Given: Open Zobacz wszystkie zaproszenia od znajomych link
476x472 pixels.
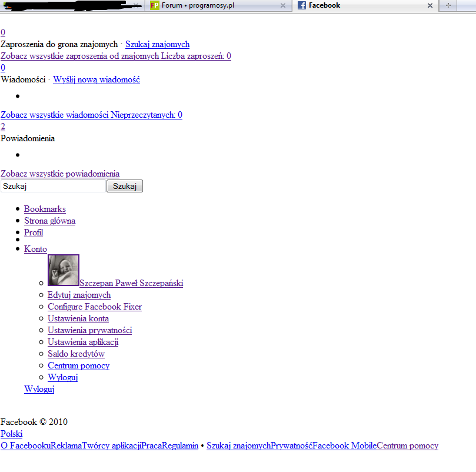Looking at the screenshot, I should (116, 56).
